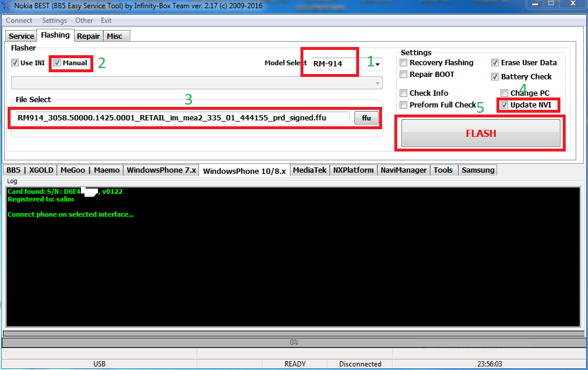Open the NXPlatform tab

pyautogui.click(x=353, y=170)
